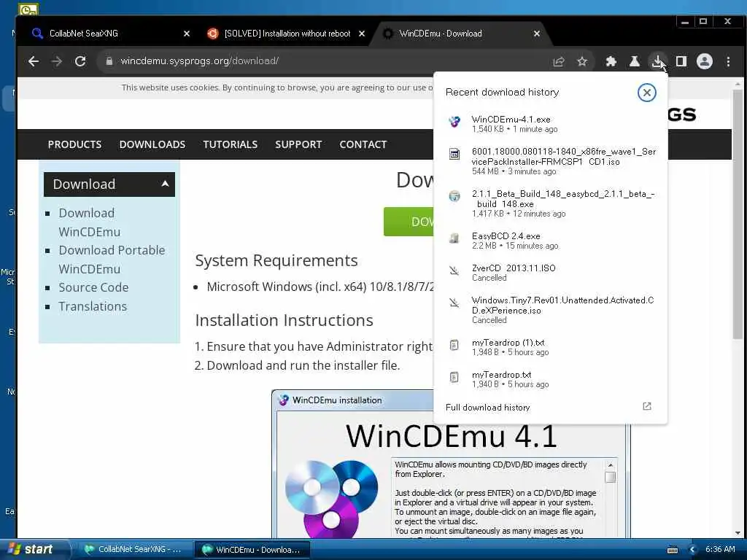
Task: Open the easybcd 2.1.1 beta build 148.exe entry
Action: click(x=550, y=203)
